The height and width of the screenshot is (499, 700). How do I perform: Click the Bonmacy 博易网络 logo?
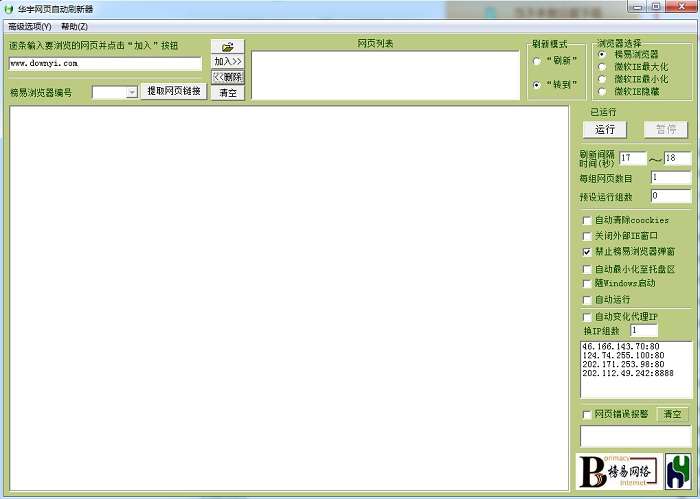618,471
